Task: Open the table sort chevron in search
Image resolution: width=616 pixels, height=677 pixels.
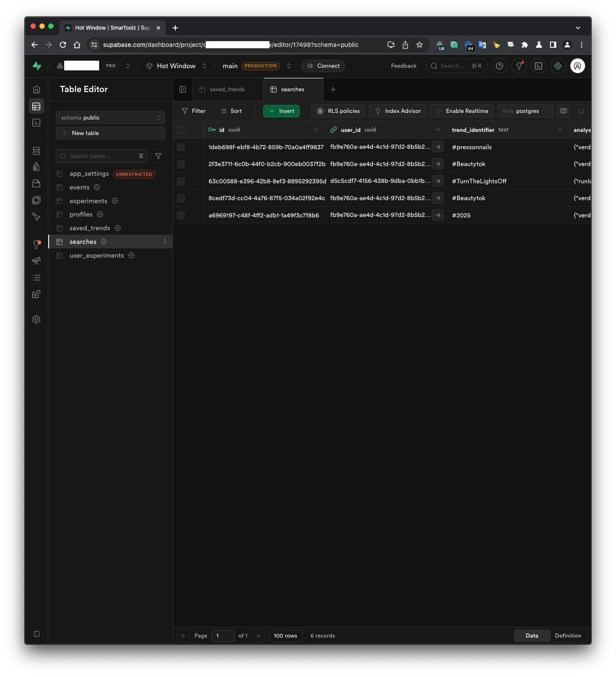Action: (141, 156)
